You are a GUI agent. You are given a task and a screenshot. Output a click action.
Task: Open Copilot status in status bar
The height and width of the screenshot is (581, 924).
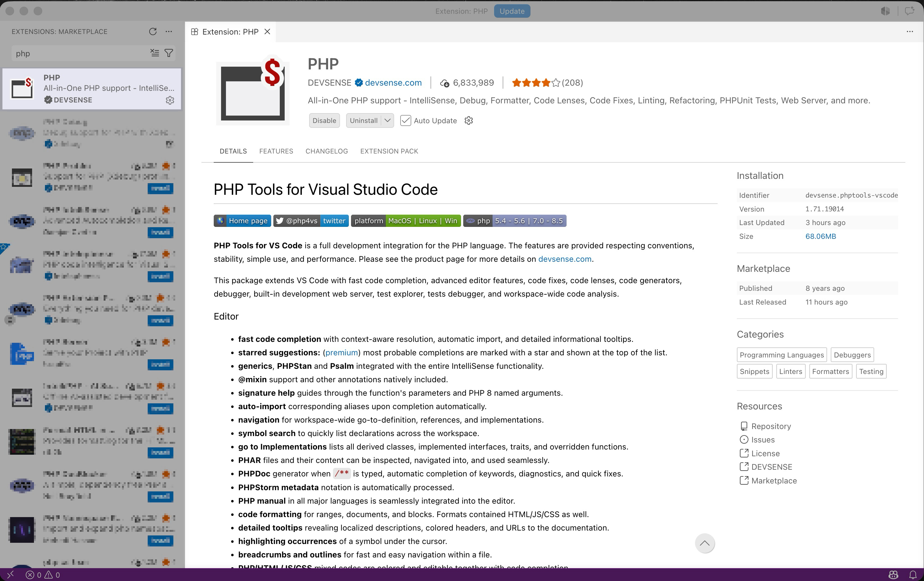[893, 575]
